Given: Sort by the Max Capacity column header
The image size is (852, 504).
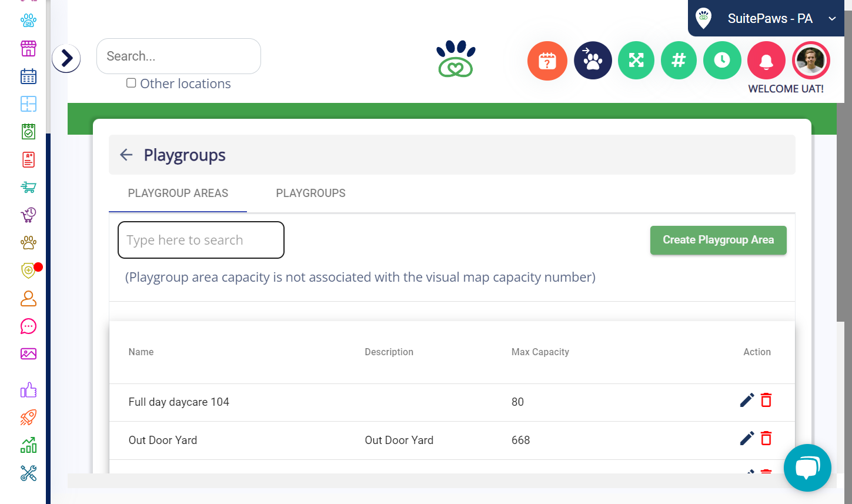Looking at the screenshot, I should [x=540, y=352].
